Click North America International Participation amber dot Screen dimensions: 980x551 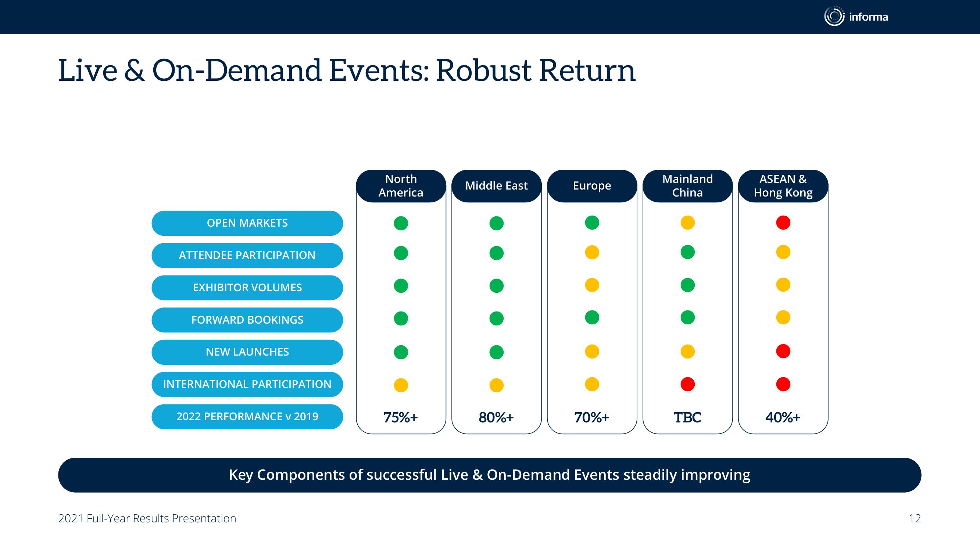coord(401,385)
